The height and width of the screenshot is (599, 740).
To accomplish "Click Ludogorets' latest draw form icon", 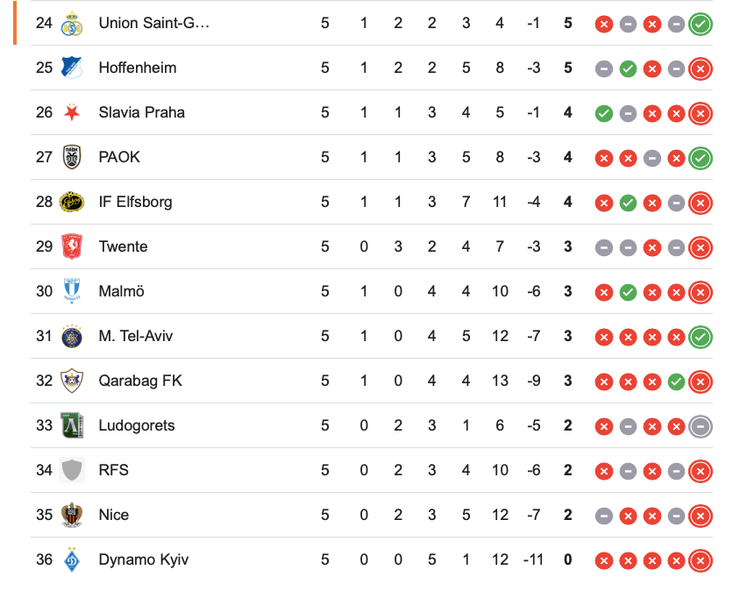I will tap(700, 426).
